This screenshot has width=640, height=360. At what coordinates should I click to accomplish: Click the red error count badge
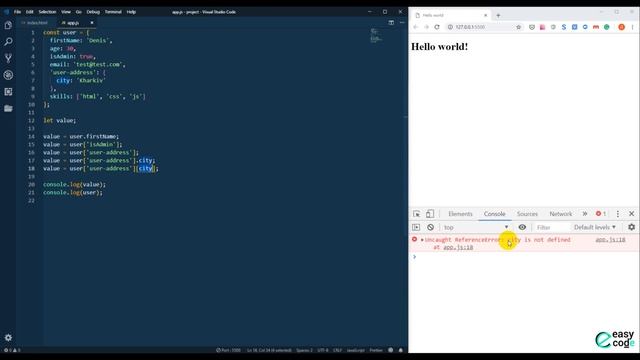(x=600, y=214)
